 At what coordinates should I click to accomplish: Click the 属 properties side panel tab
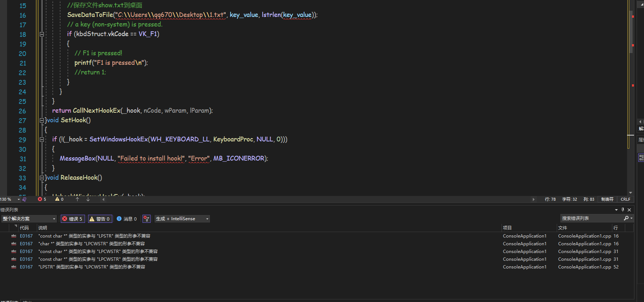click(x=641, y=140)
